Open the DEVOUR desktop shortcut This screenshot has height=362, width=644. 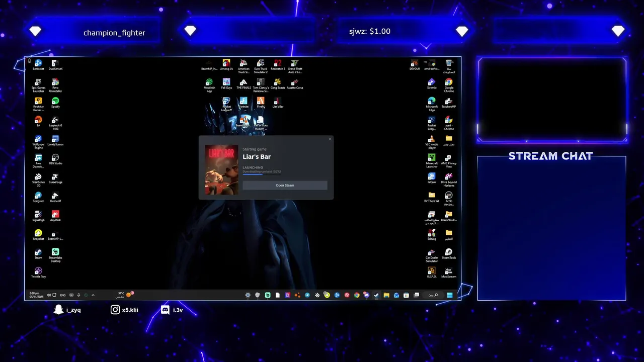click(415, 65)
